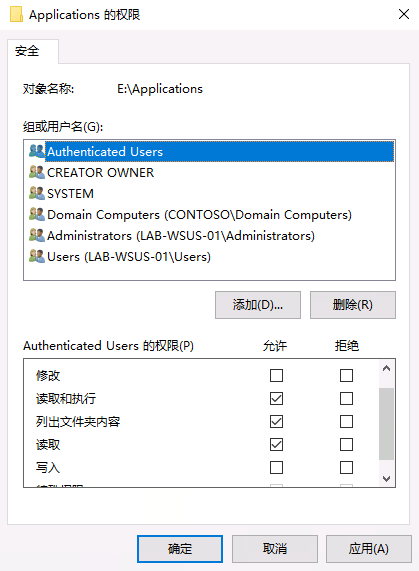
Task: Click the Administrators group icon
Action: point(37,236)
